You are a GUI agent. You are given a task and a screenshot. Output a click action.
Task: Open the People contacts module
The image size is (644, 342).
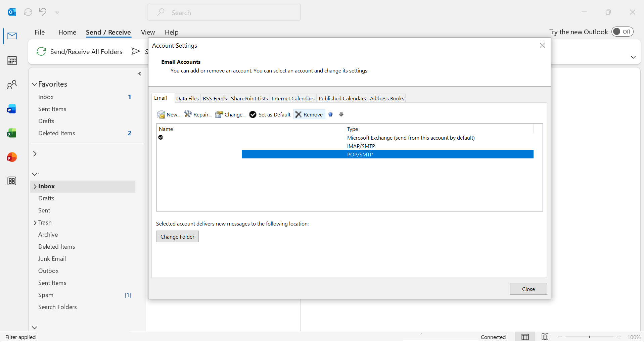(12, 85)
